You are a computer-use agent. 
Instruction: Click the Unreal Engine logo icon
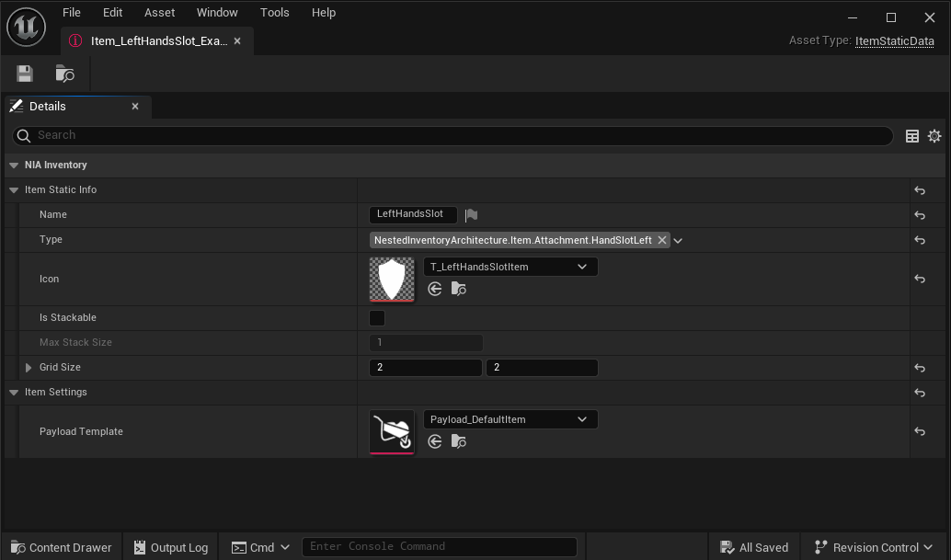(27, 26)
